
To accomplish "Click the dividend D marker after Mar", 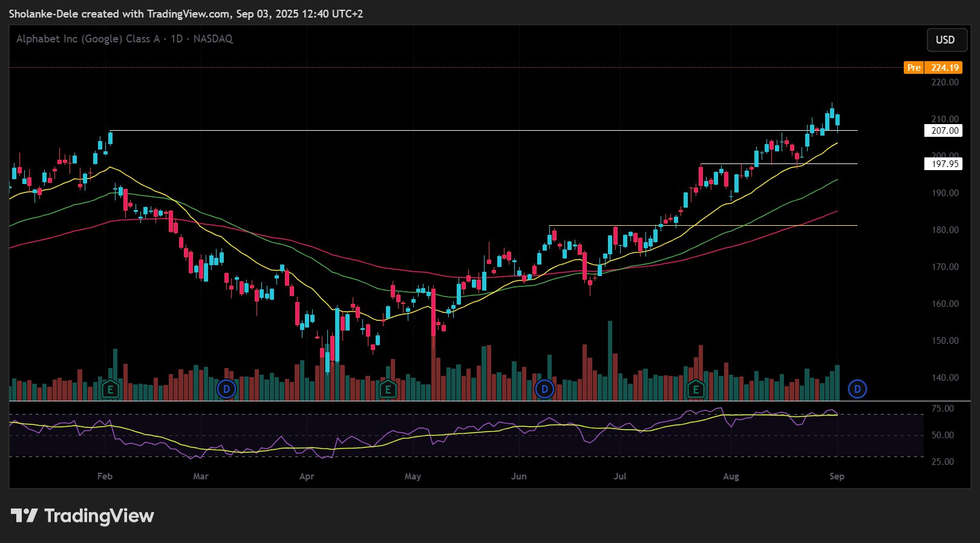I will pyautogui.click(x=226, y=389).
